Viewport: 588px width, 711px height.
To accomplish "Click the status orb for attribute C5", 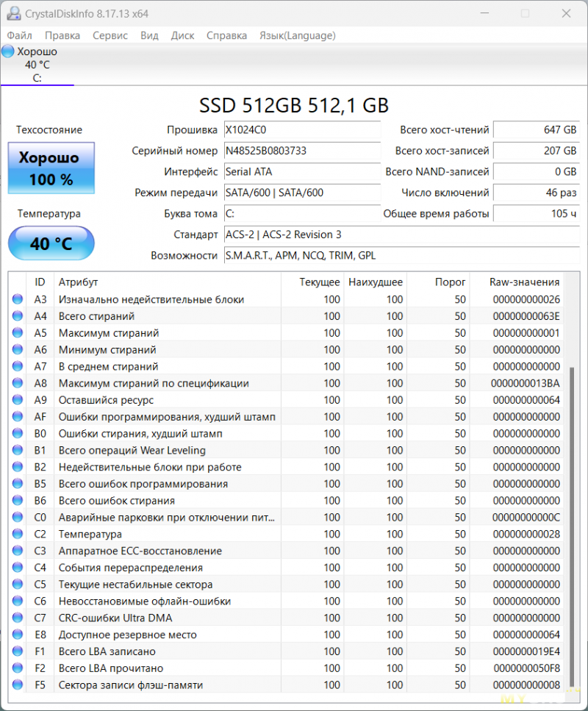I will point(18,585).
